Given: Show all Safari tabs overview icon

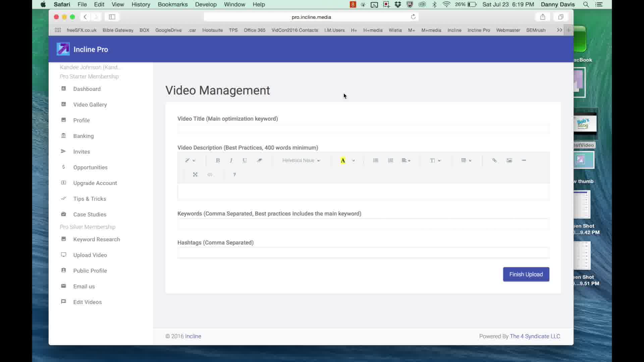Looking at the screenshot, I should coord(560,17).
